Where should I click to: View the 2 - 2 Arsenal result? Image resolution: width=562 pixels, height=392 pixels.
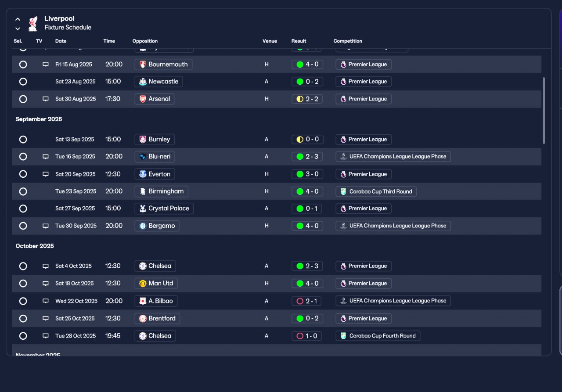click(307, 99)
